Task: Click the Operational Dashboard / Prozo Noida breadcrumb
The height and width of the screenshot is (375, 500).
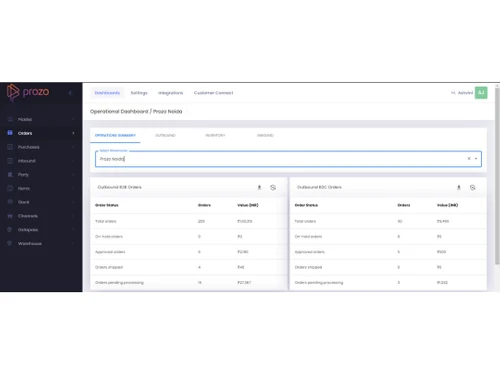Action: tap(136, 111)
